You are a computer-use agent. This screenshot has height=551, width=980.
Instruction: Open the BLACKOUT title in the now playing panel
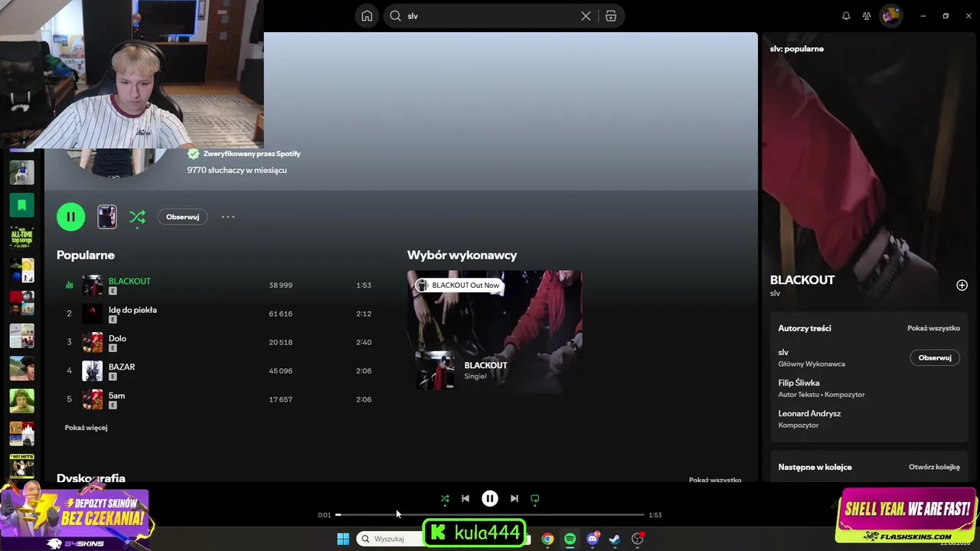point(802,280)
